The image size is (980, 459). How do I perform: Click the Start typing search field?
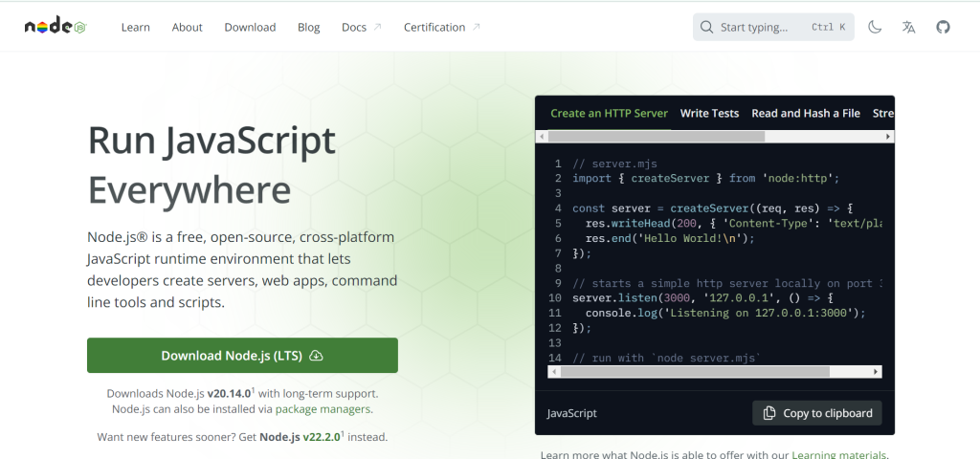[773, 27]
